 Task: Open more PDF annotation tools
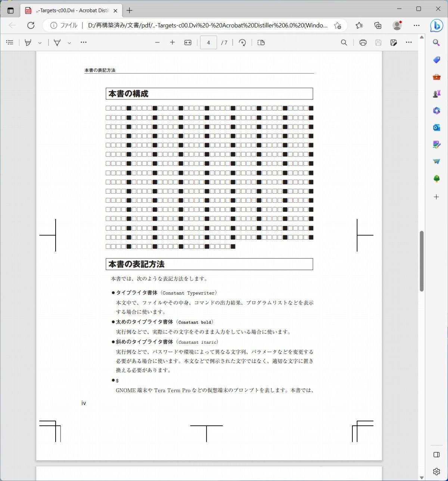click(84, 43)
